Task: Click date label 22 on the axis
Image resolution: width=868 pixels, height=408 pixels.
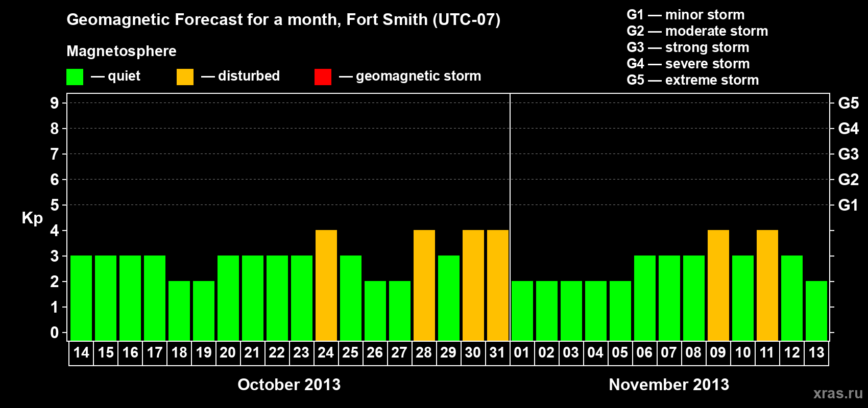Action: pos(277,352)
